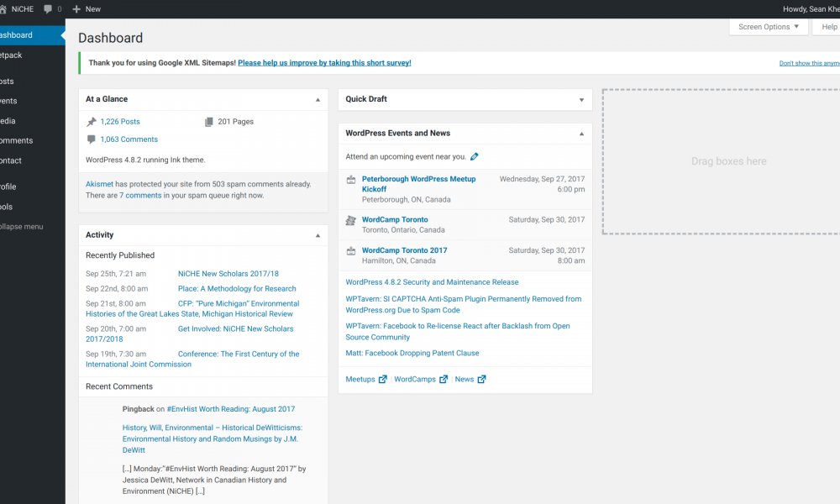Click the meetup icon for Peterborough WordPress Meetup
This screenshot has width=840, height=504.
point(351,180)
